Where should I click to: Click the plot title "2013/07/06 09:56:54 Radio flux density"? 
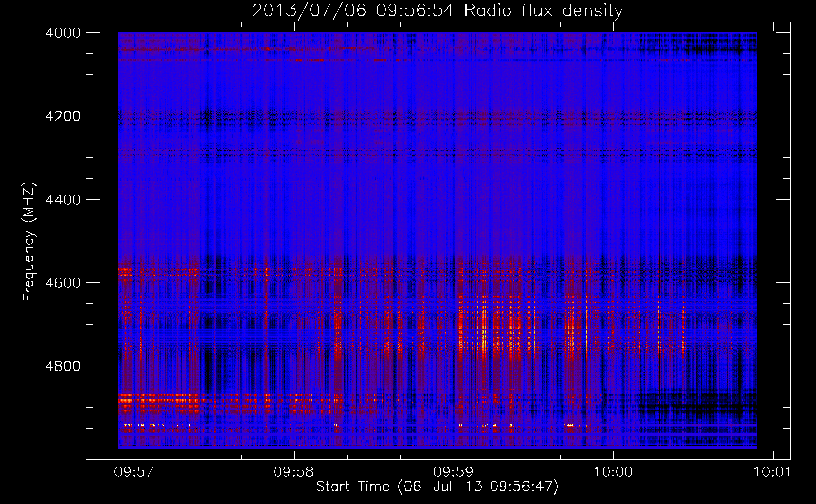point(437,10)
